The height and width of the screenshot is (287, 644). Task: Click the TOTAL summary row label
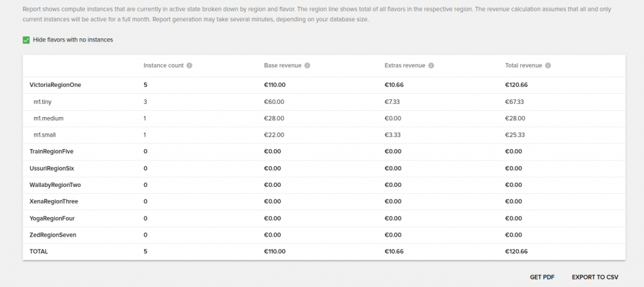point(38,252)
